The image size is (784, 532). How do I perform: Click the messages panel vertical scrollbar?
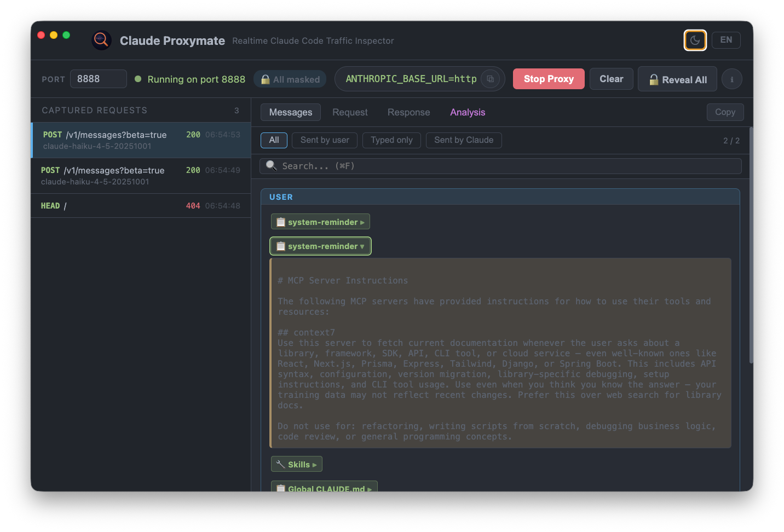(751, 245)
